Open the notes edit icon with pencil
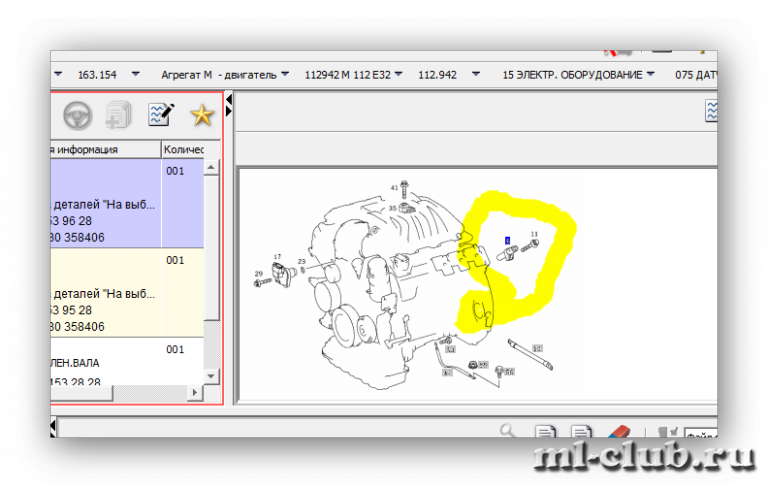Screen dimensions: 768x488 point(160,115)
